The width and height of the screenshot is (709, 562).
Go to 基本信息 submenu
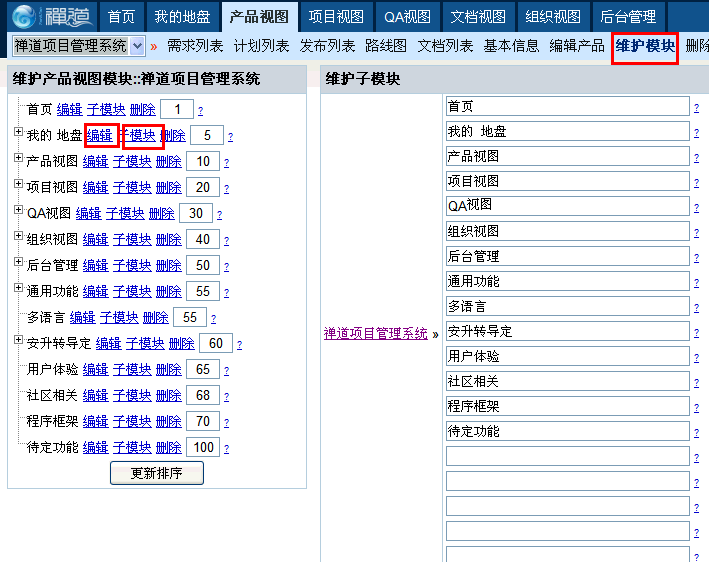[x=511, y=46]
